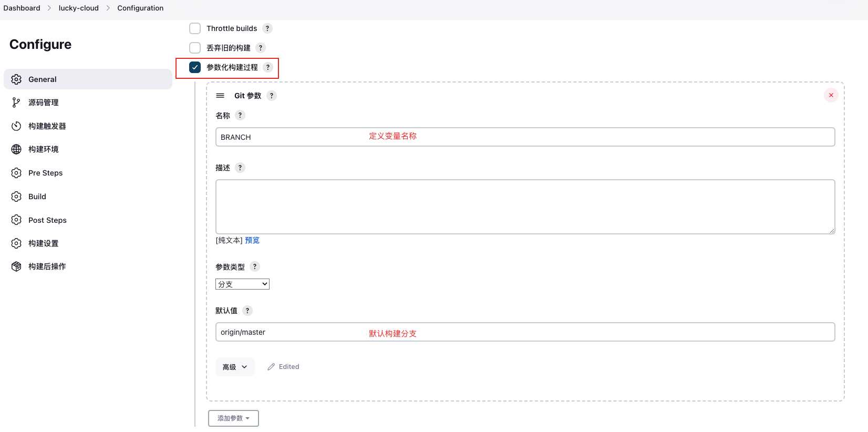Screen dimensions: 868x432
Task: Click Configuration breadcrumb
Action: point(140,8)
